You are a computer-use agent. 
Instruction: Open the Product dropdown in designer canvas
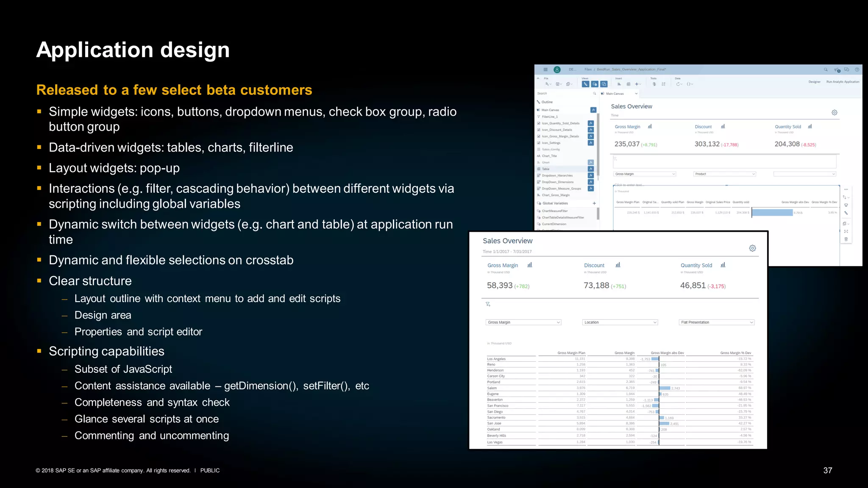point(725,174)
